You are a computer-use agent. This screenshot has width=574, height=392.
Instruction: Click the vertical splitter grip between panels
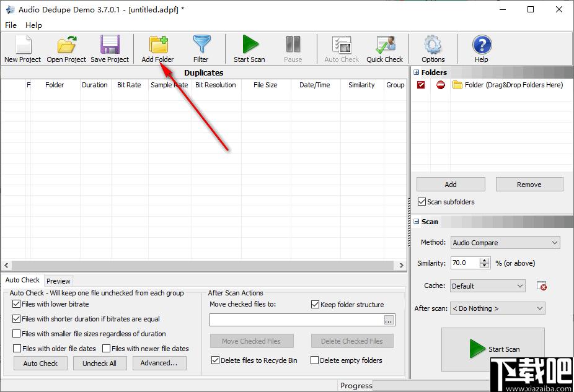pyautogui.click(x=409, y=222)
